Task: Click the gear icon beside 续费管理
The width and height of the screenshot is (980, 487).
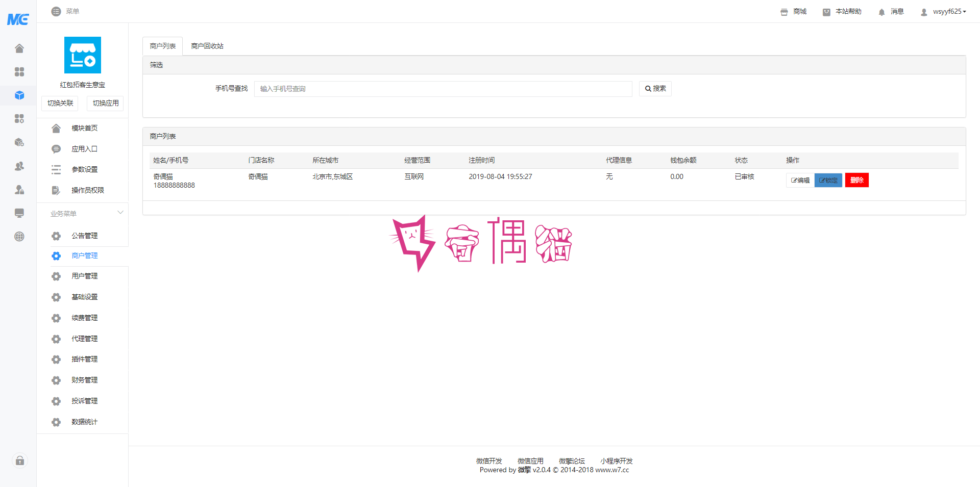Action: 56,318
